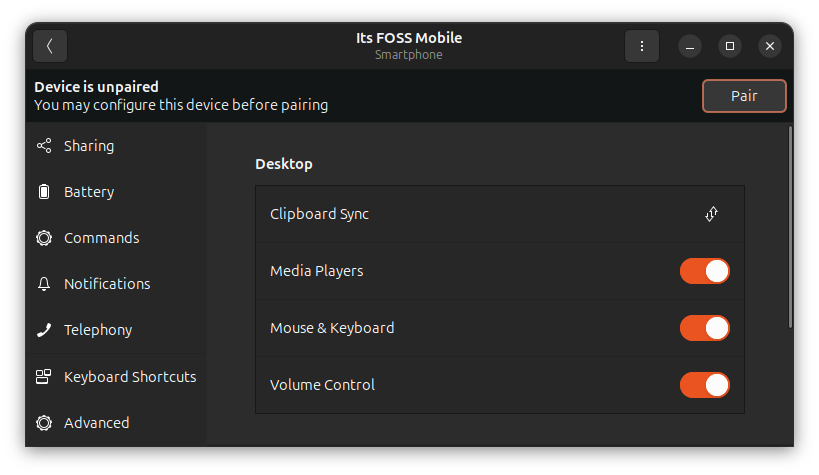Click the back arrow in header
Image resolution: width=819 pixels, height=475 pixels.
pyautogui.click(x=50, y=46)
